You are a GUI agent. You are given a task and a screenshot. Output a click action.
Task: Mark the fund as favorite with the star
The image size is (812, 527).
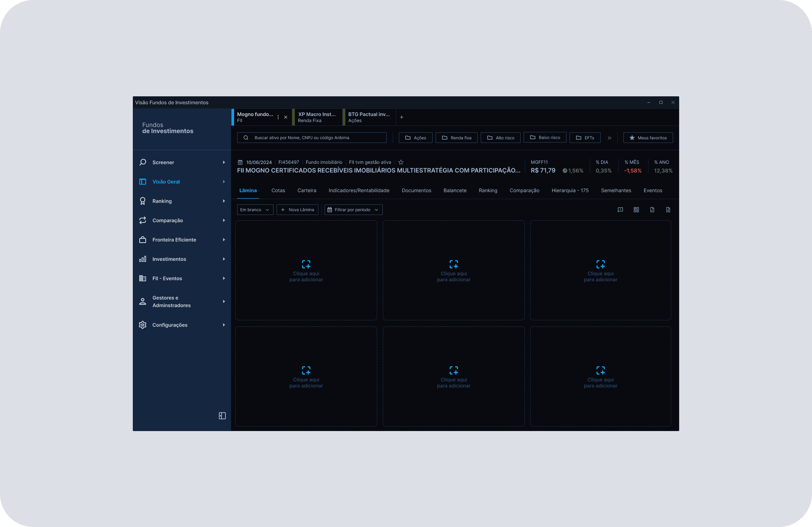pos(401,162)
